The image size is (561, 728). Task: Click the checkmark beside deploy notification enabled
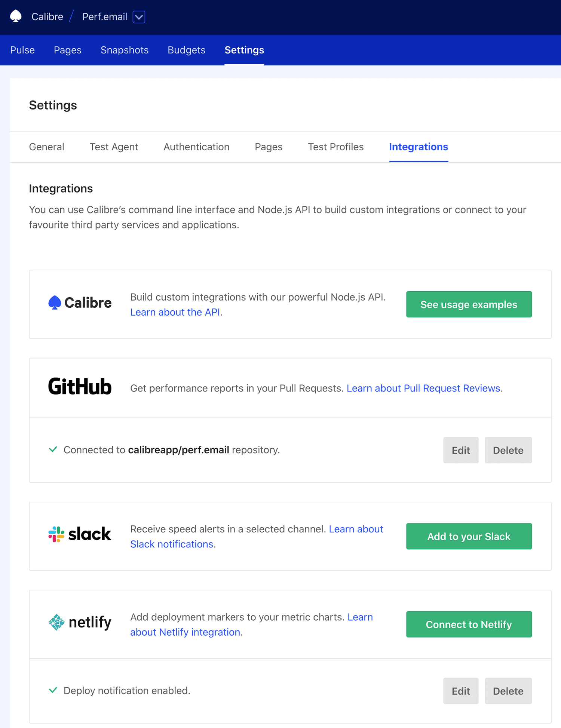tap(53, 690)
